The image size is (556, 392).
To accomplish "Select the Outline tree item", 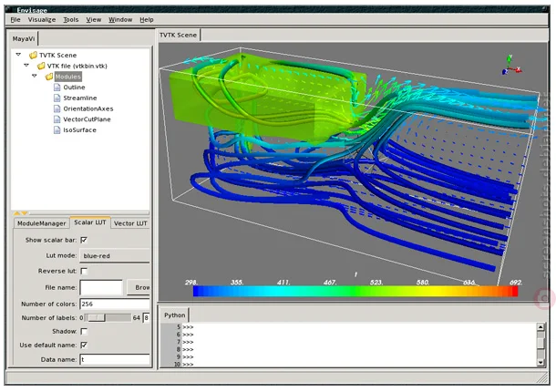I will tap(74, 88).
